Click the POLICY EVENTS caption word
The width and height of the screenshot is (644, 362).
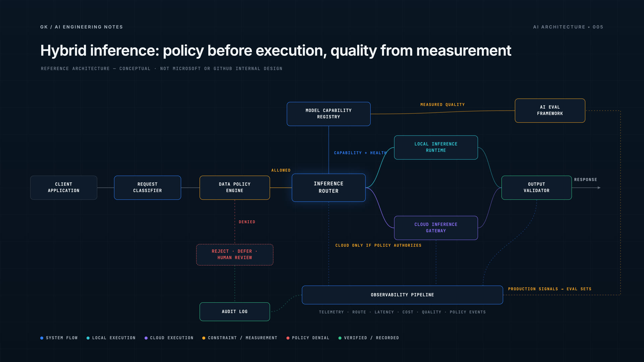pyautogui.click(x=468, y=312)
